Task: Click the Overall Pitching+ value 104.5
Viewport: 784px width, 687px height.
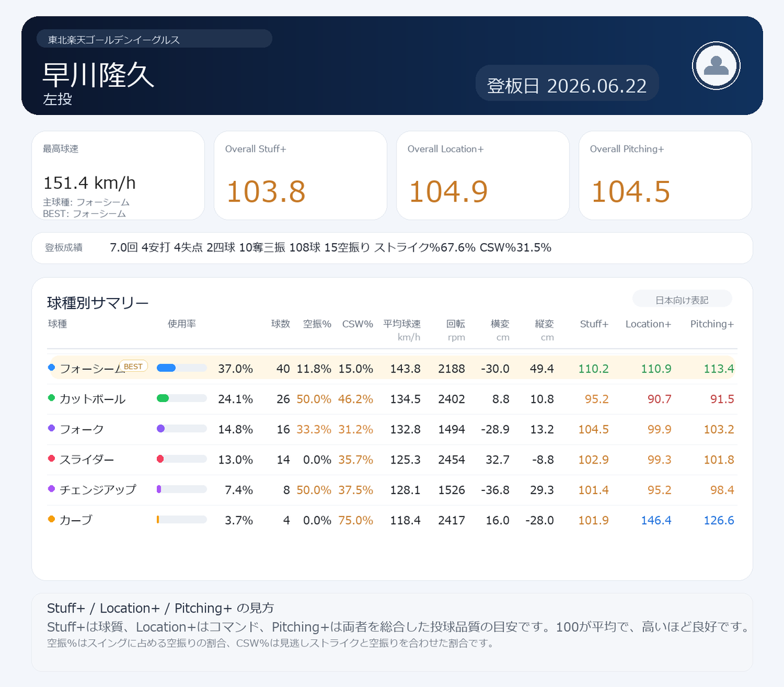Action: click(630, 192)
